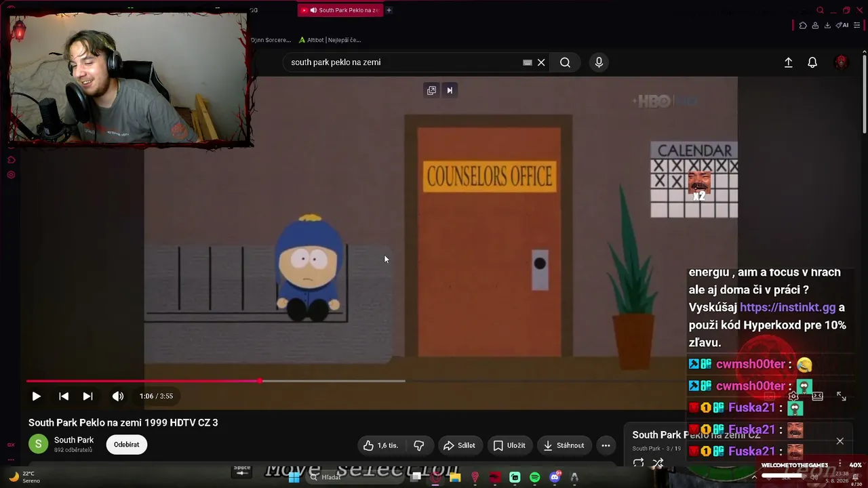Open the Djinn Sorcerer bookmark

click(x=271, y=40)
